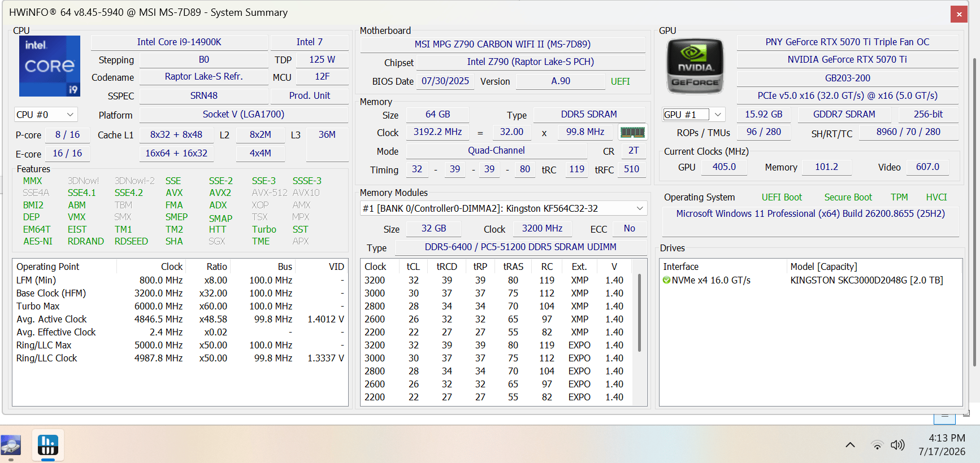The height and width of the screenshot is (463, 980).
Task: Select the Turbo Max operating point row
Action: click(180, 306)
